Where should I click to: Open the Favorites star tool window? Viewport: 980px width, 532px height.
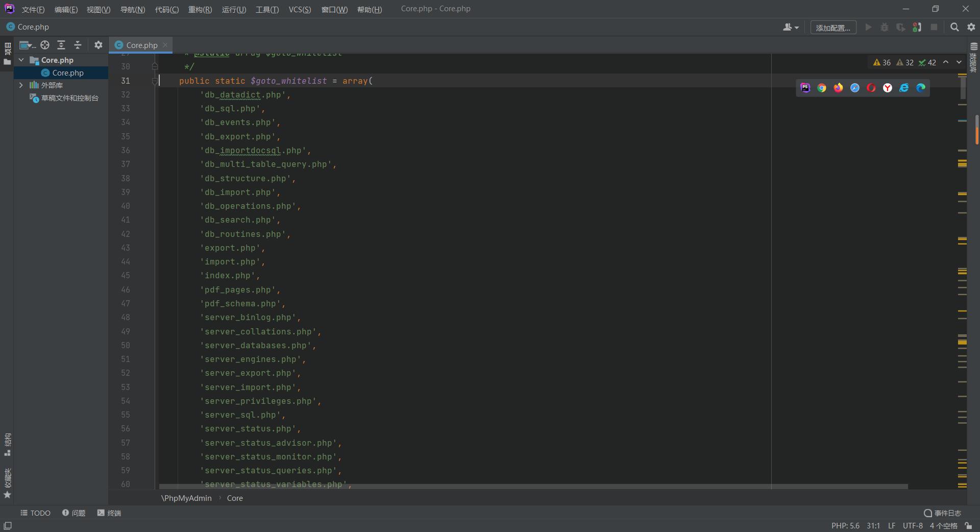(x=7, y=483)
